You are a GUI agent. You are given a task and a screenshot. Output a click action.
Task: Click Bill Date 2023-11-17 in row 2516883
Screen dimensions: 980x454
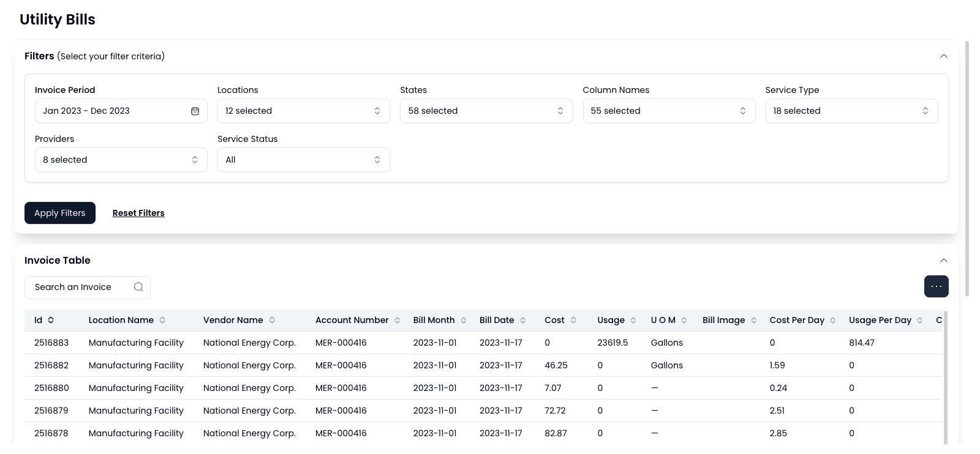pyautogui.click(x=501, y=343)
